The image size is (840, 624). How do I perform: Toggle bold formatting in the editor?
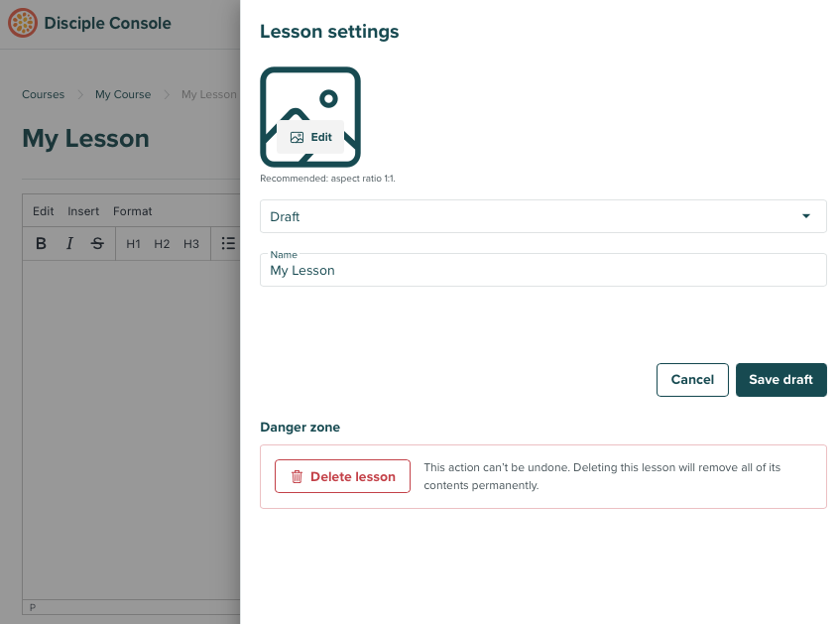point(41,244)
